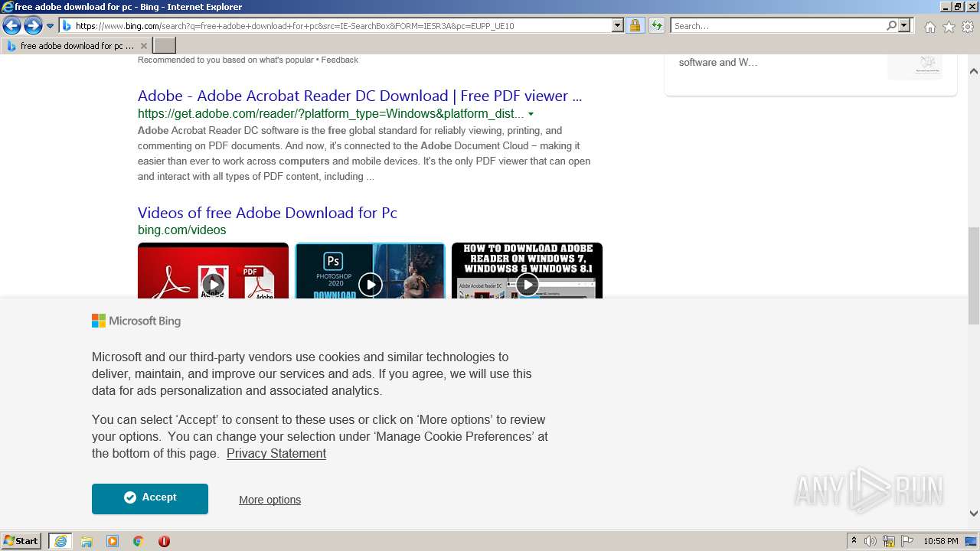
Task: Click the sidebar card thumbnail image
Action: 915,67
